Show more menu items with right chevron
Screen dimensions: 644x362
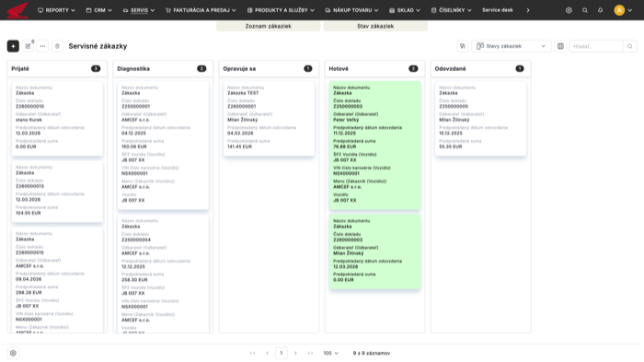[x=528, y=10]
